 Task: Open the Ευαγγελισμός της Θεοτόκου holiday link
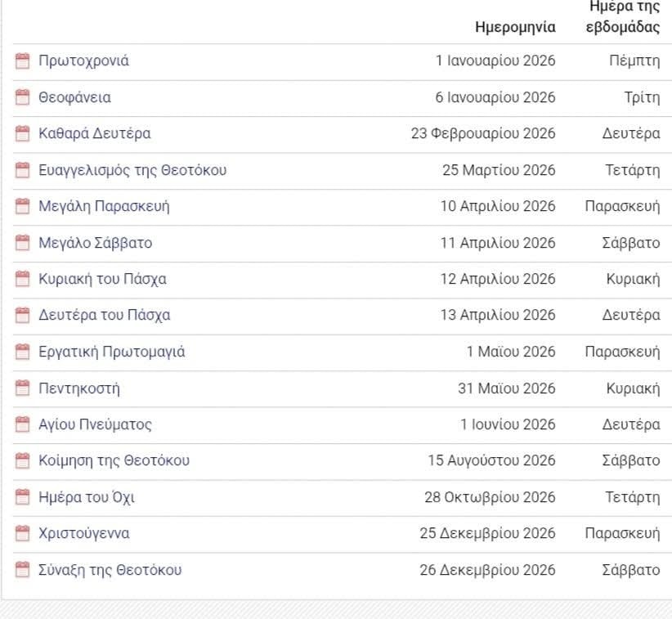pos(132,170)
